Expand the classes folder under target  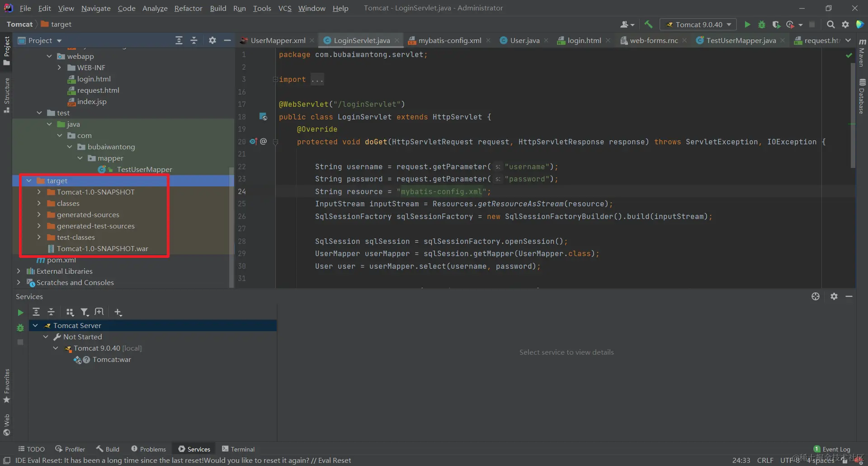tap(39, 204)
